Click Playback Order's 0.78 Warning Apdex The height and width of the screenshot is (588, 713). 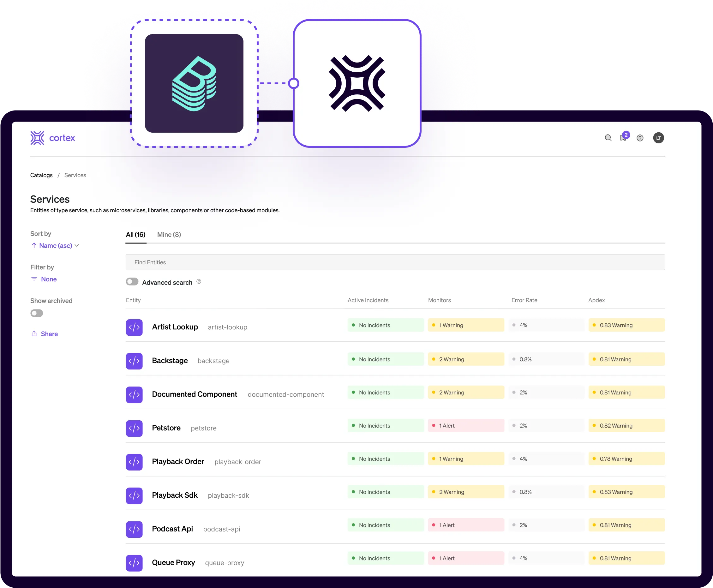[x=626, y=459]
